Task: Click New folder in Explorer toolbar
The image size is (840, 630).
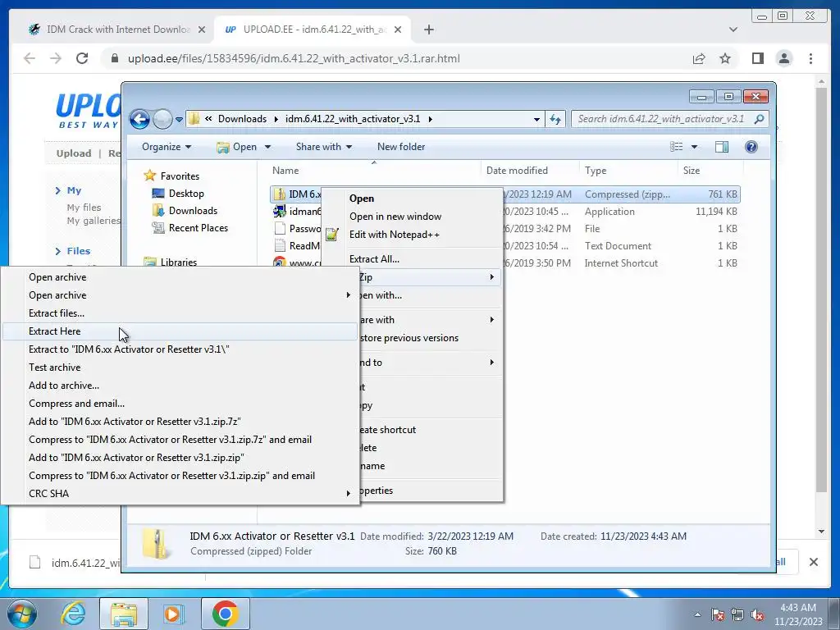Action: pyautogui.click(x=400, y=147)
